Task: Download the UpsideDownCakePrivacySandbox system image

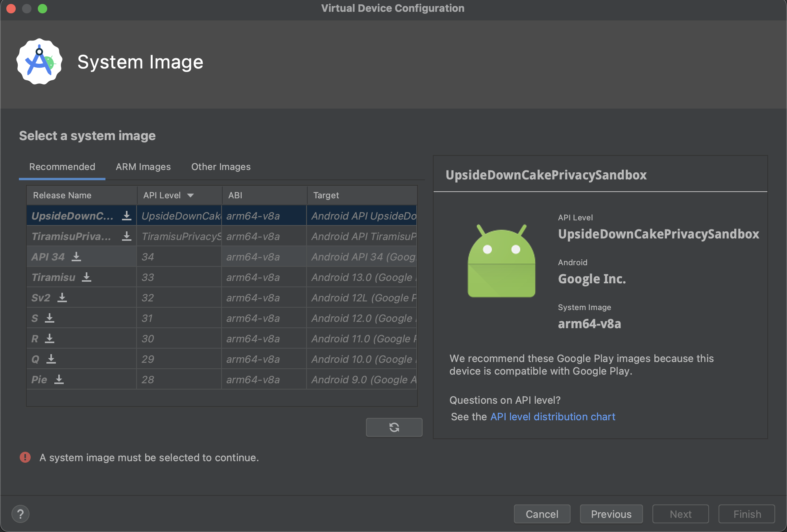Action: (x=126, y=216)
